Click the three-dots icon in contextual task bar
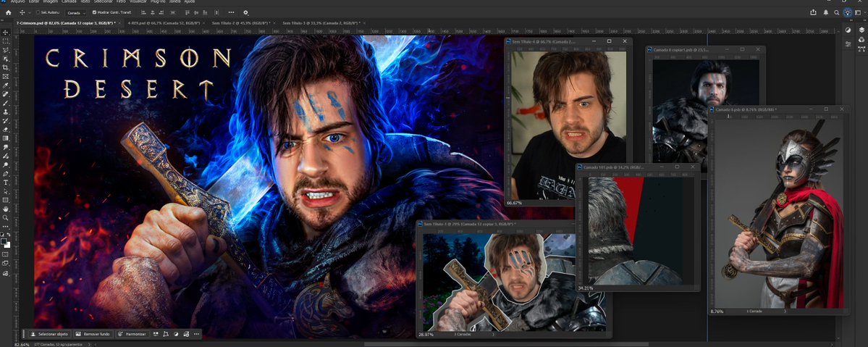Screen dimensions: 868x347 (x=196, y=334)
